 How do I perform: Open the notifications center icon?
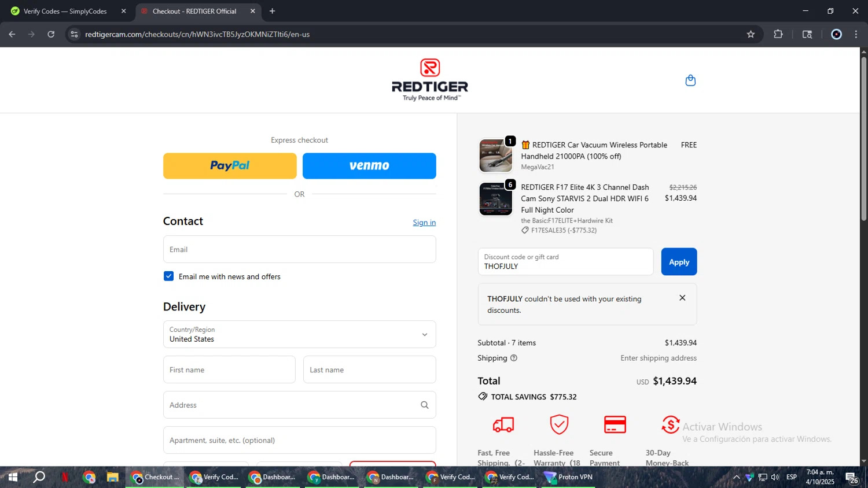(x=851, y=478)
